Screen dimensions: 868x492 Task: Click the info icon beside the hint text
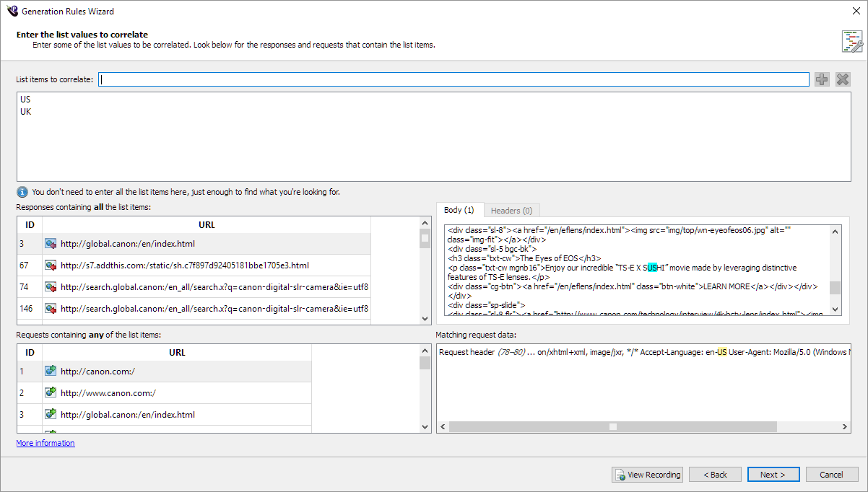[22, 192]
